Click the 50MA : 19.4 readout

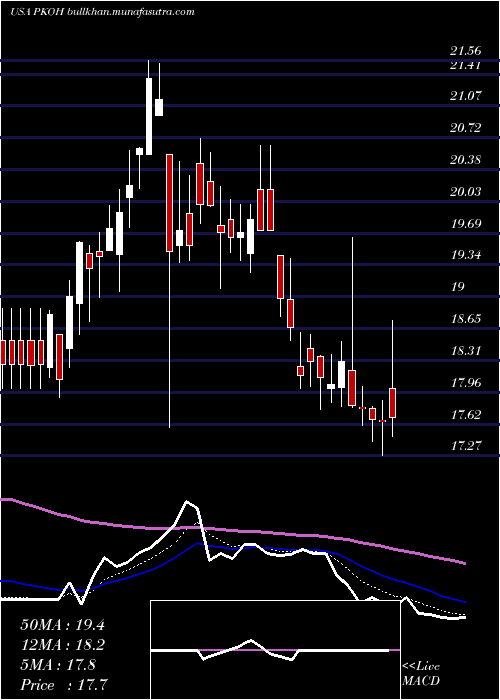62,625
